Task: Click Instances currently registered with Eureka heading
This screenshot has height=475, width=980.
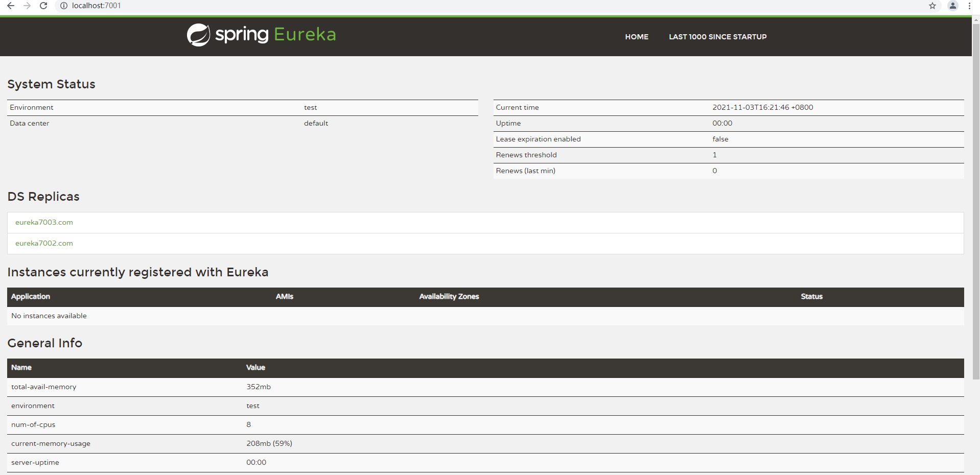Action: point(138,272)
